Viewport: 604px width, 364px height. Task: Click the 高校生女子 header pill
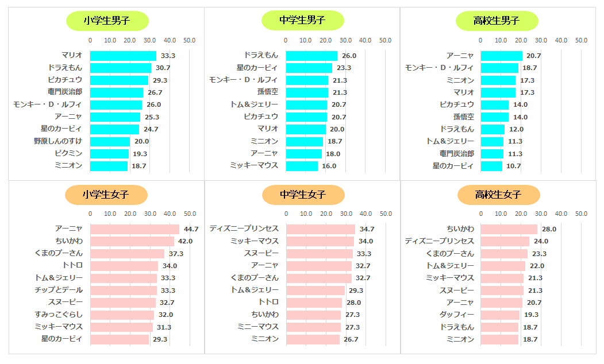pos(498,195)
